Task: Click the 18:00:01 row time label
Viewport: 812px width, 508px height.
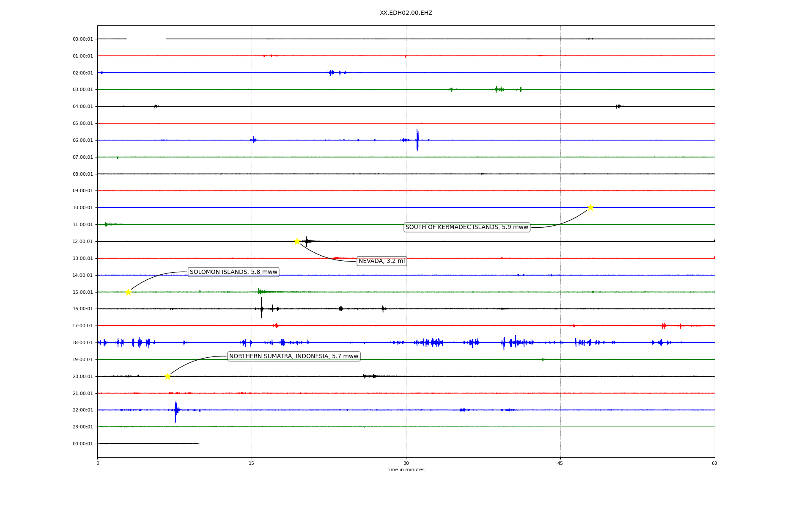Action: coord(82,342)
